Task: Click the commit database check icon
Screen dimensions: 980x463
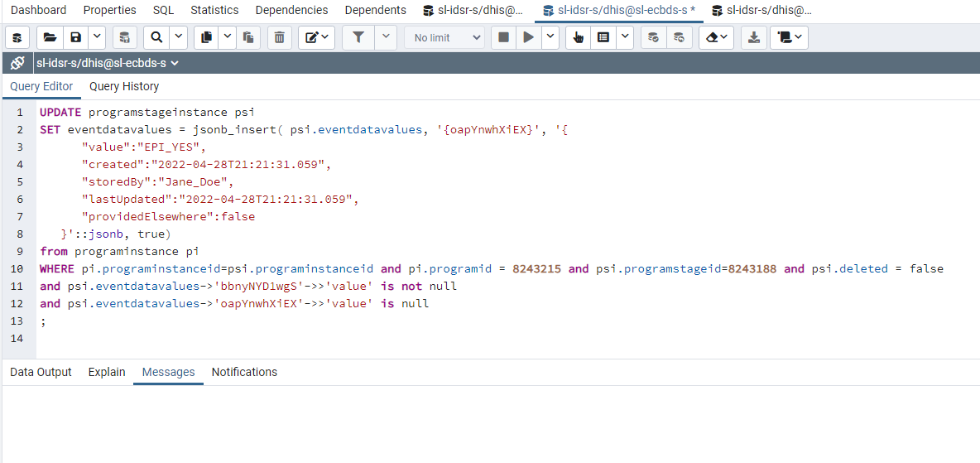Action: (653, 37)
